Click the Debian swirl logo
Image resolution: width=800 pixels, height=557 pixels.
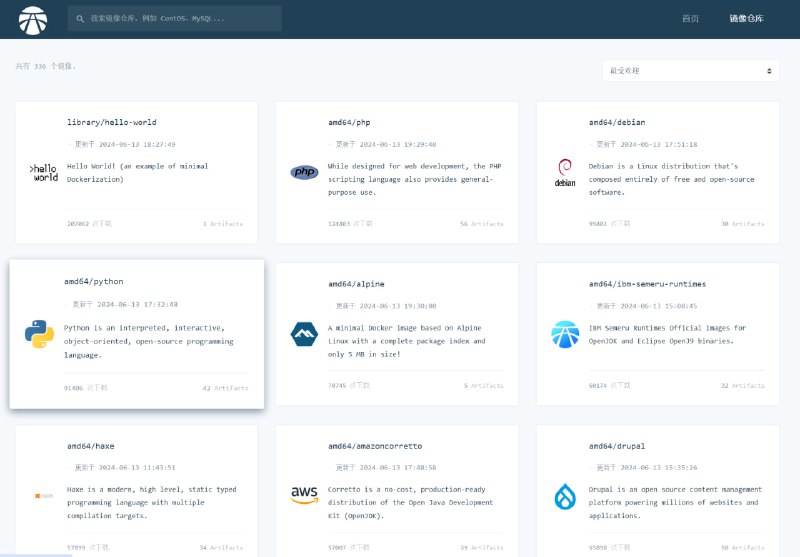pyautogui.click(x=565, y=172)
